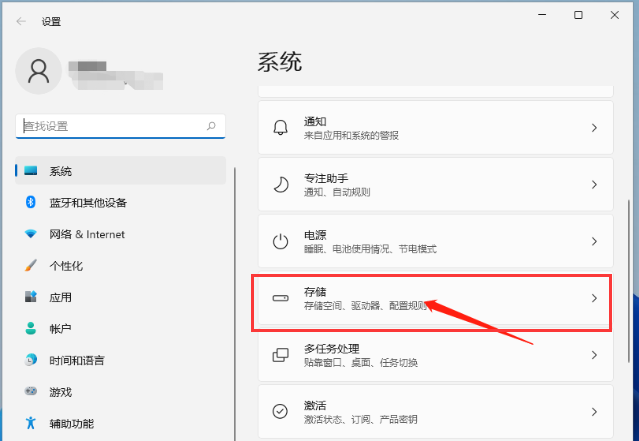Click the search magnifier icon

(211, 127)
